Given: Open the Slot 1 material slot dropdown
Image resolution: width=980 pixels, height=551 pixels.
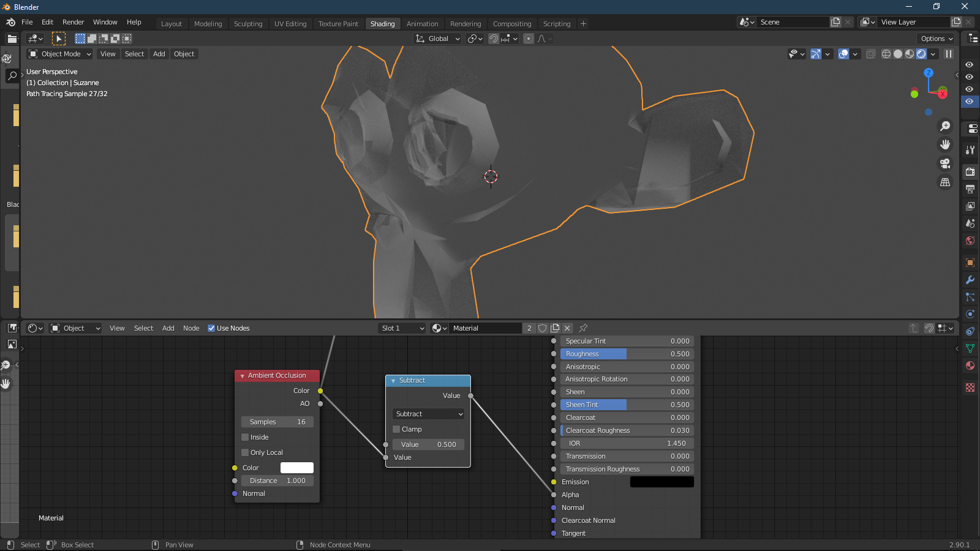Looking at the screenshot, I should (401, 328).
